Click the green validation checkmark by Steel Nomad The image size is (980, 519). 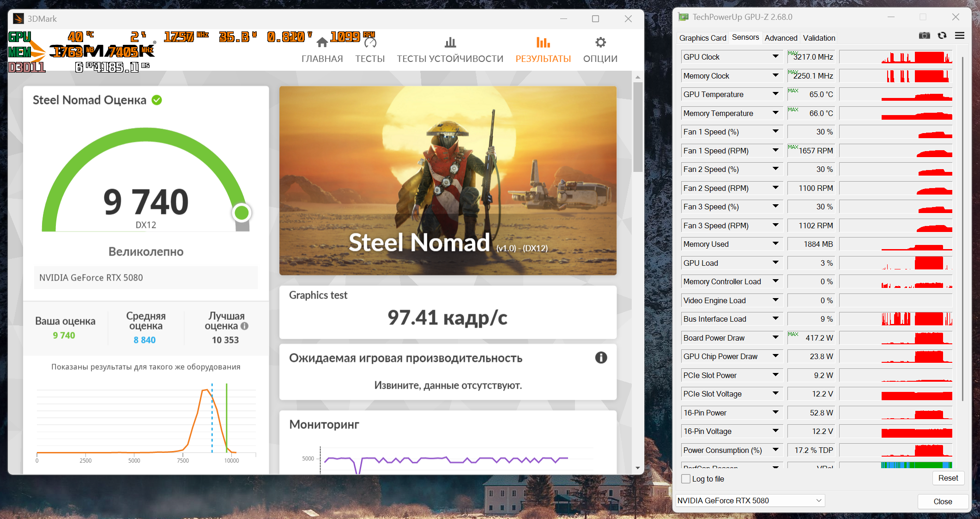[x=157, y=100]
